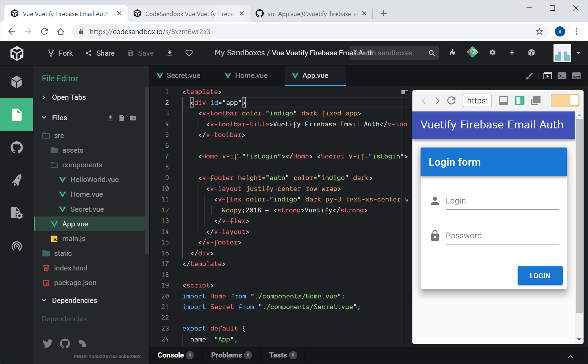588x364 pixels.
Task: Open the Twitter link icon at the bottom
Action: [47, 343]
